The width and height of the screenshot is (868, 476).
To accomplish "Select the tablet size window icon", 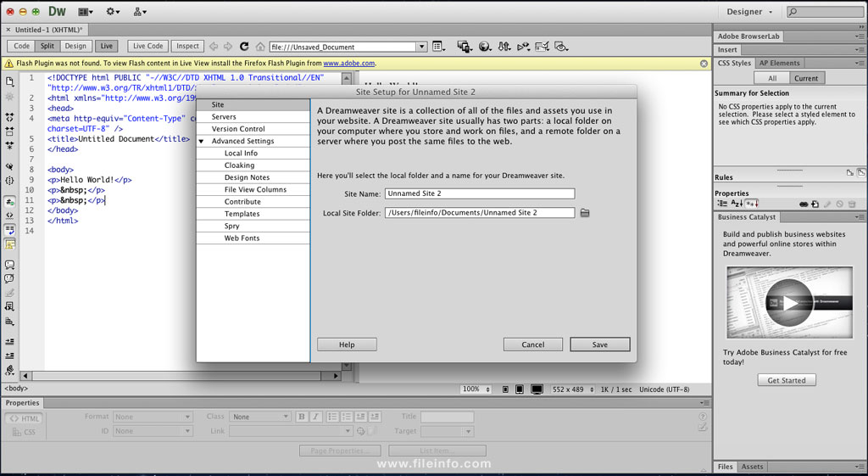I will 520,389.
